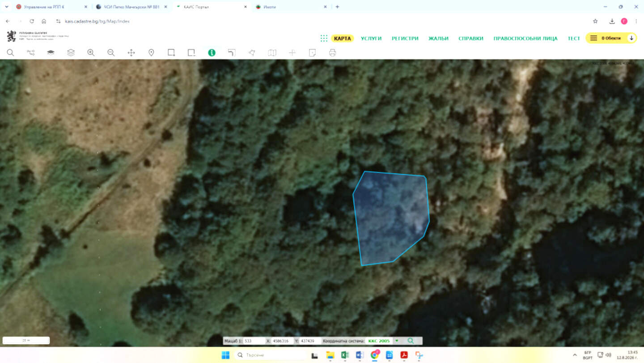Open the УСЛУГИ menu
Screen dimensions: 644x363
(x=371, y=38)
